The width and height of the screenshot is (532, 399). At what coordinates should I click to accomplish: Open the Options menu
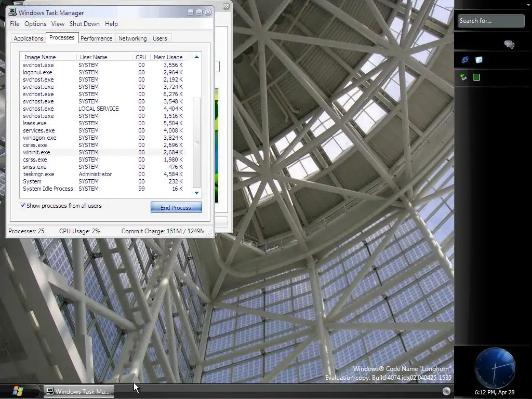click(35, 24)
